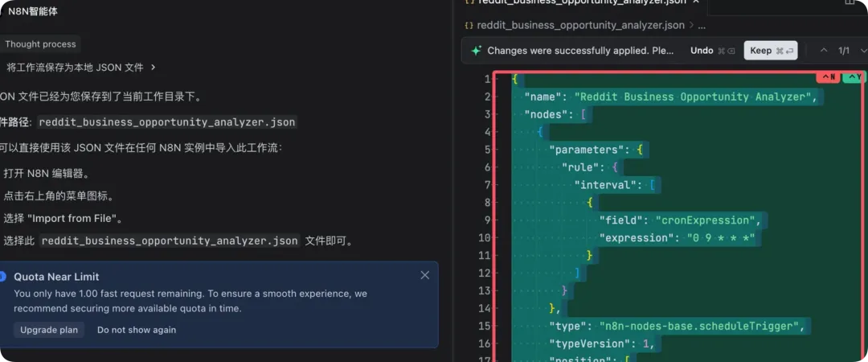Click the Quota Near Limit info icon
The height and width of the screenshot is (362, 868).
tap(2, 276)
